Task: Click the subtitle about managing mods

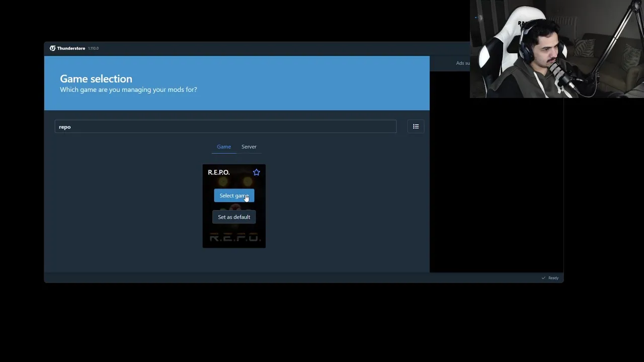Action: [128, 89]
